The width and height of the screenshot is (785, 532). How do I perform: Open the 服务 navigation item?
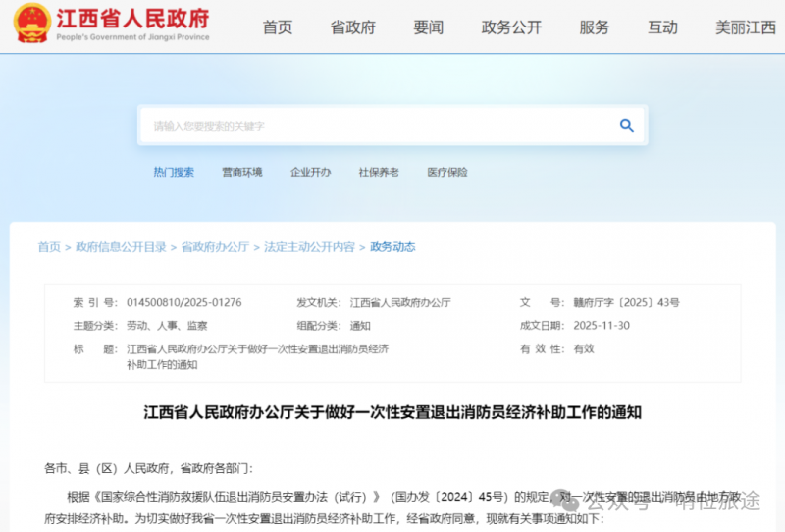595,27
